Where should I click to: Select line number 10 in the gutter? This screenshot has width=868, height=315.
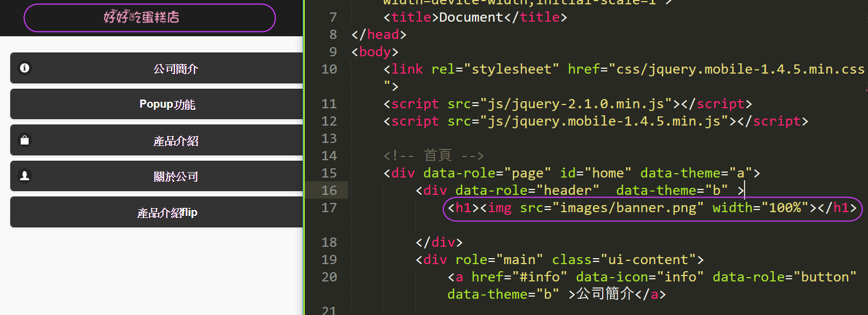[x=329, y=69]
